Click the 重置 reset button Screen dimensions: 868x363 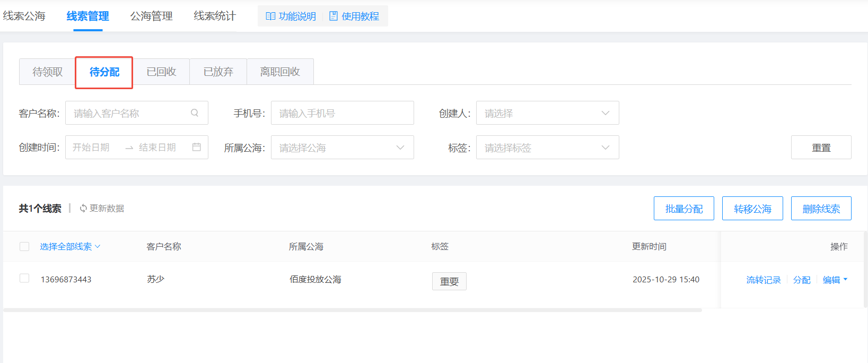coord(821,148)
